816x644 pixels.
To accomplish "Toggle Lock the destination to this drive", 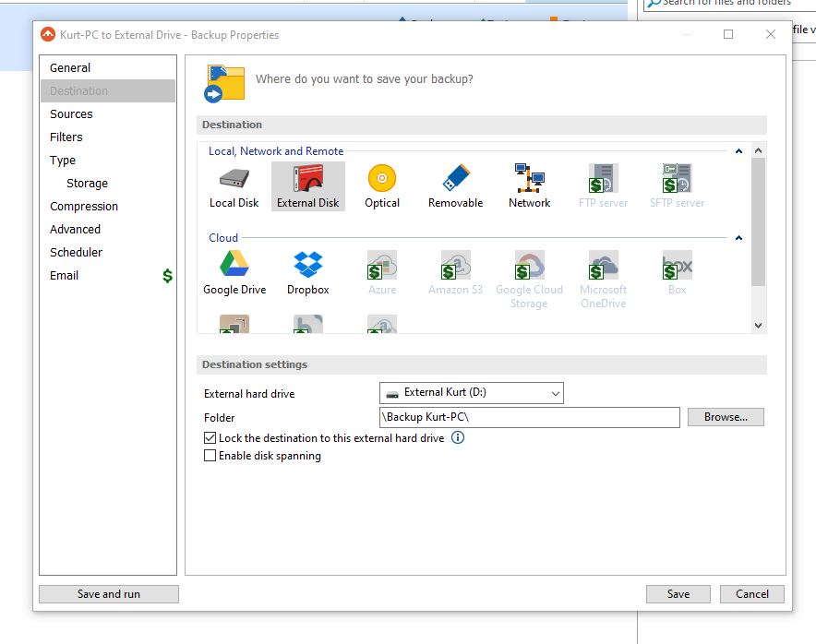I will (210, 438).
